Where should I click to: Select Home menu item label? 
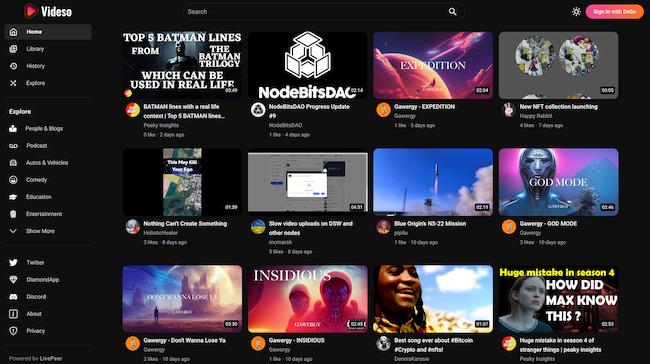pyautogui.click(x=34, y=32)
